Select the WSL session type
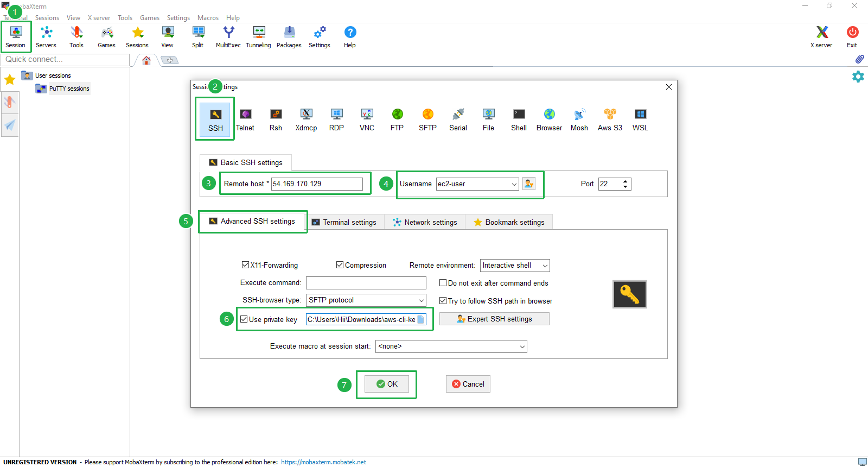This screenshot has width=868, height=467. [641, 120]
